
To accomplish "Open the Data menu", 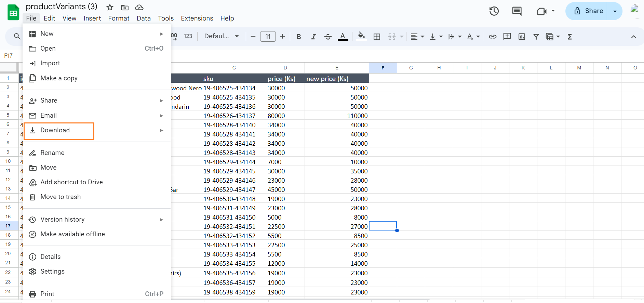I will (144, 18).
